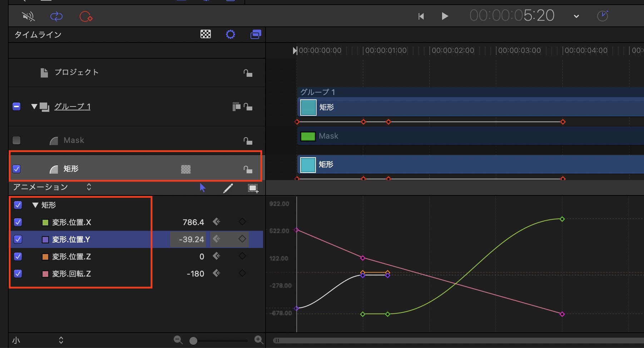Uncheck the 変形.位置.X parameter checkbox
Image resolution: width=644 pixels, height=348 pixels.
(x=18, y=222)
